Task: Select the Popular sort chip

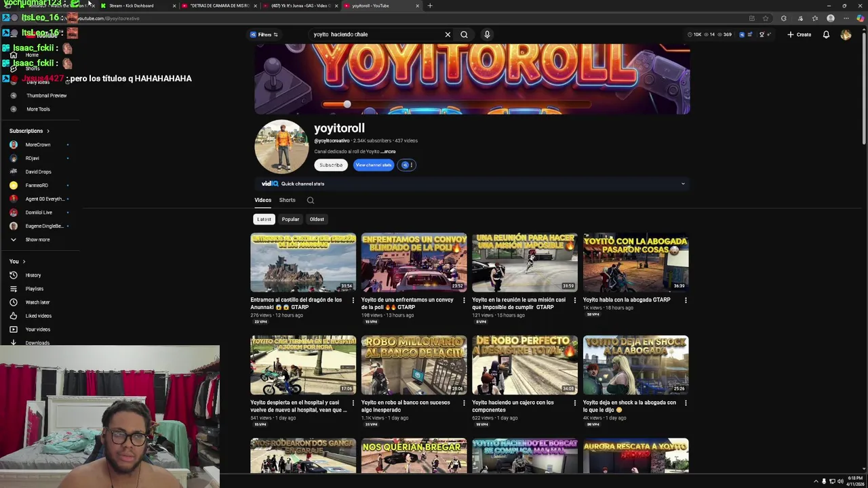Action: pyautogui.click(x=290, y=219)
